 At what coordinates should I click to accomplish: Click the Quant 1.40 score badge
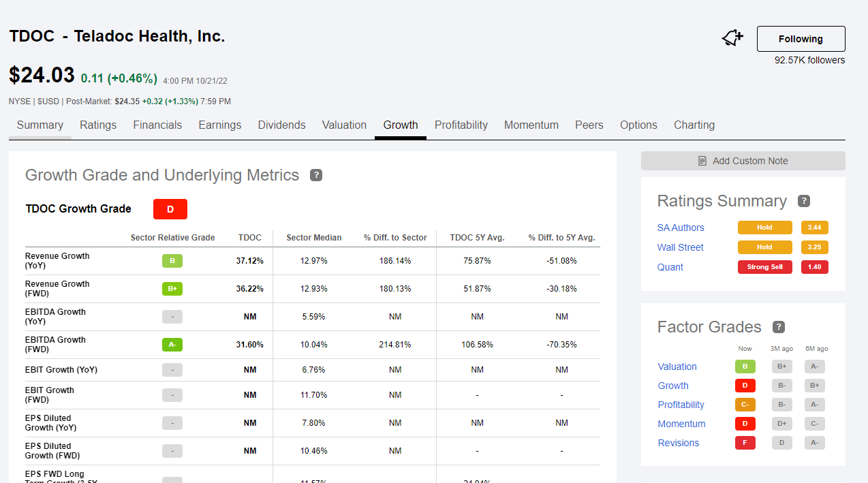815,267
